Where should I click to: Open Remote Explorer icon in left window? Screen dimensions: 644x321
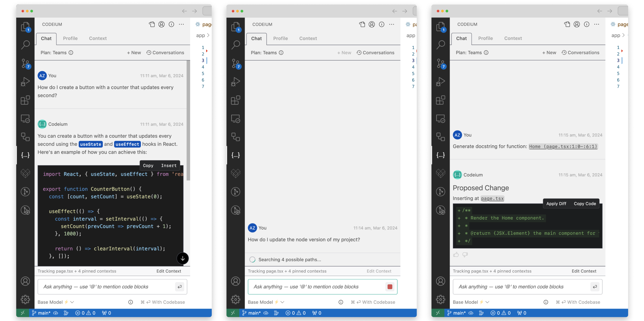pos(26,118)
